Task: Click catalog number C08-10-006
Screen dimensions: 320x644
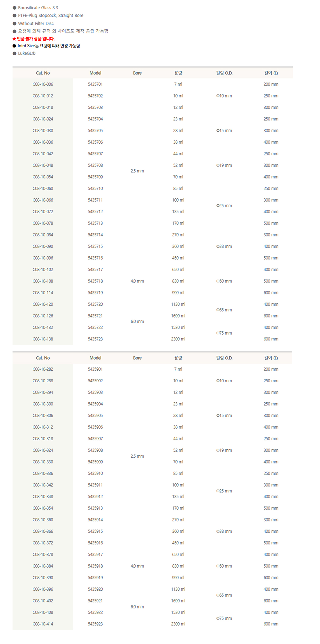Action: 43,84
